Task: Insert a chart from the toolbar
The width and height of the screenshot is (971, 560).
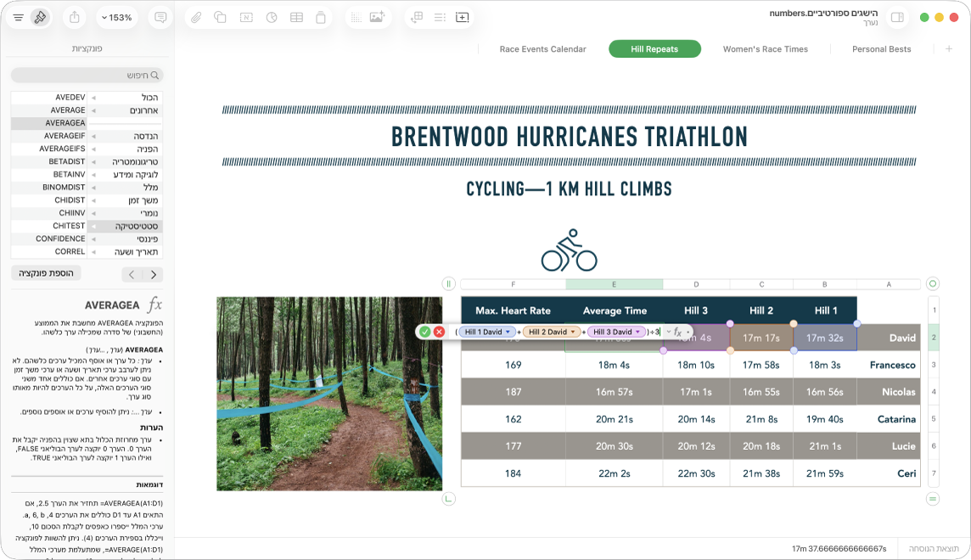Action: coord(272,17)
